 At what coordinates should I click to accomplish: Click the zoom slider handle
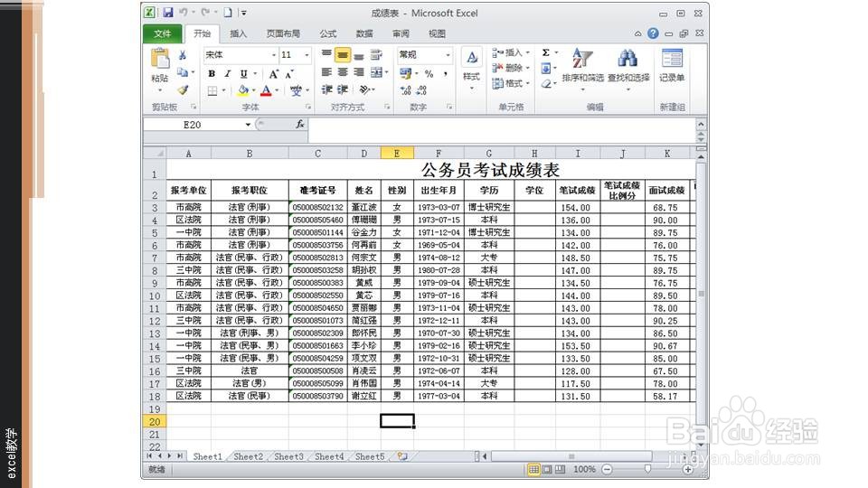pos(647,469)
